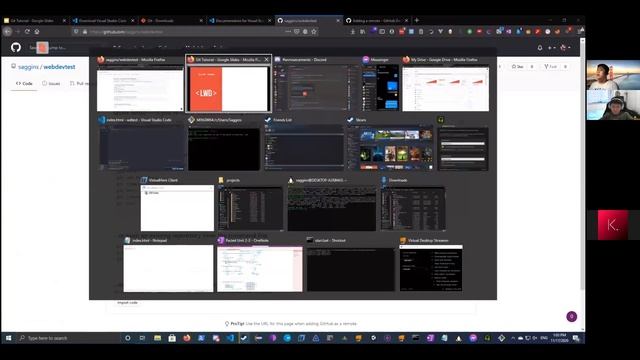The height and width of the screenshot is (360, 640).
Task: Open Steam from the taskbar
Action: coord(244,338)
